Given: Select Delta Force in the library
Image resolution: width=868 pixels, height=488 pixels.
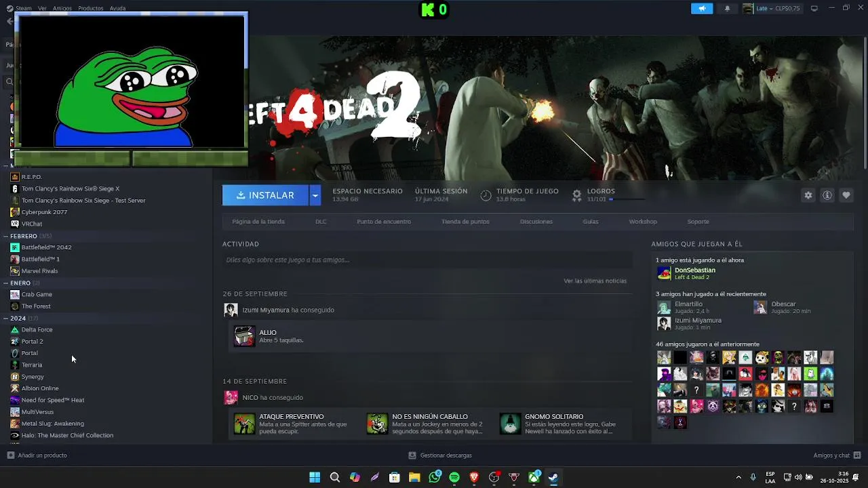Looking at the screenshot, I should click(37, 329).
